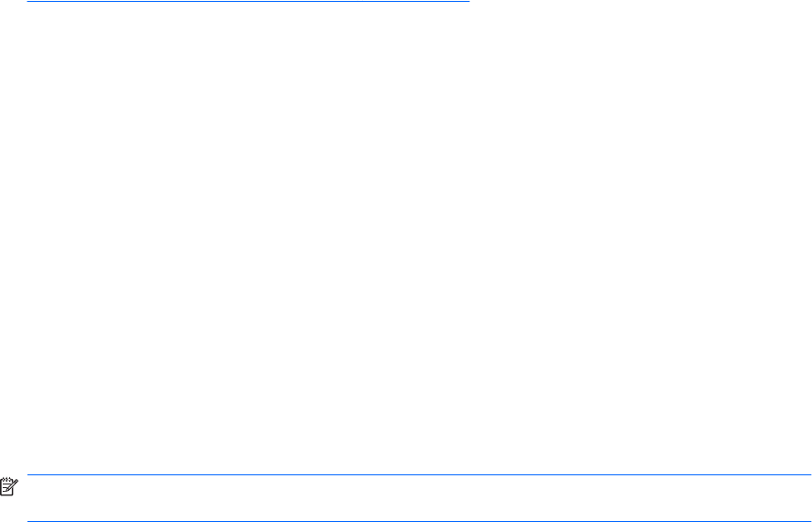Screen dimensions: 812x522
Task: Click the notepad-and-pencil note icon
Action: pos(9,487)
